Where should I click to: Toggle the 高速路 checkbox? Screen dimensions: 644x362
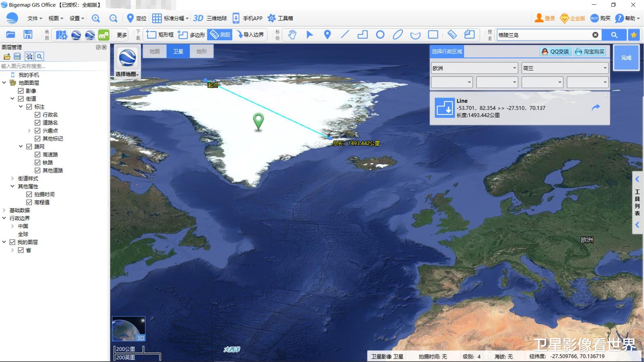point(38,155)
